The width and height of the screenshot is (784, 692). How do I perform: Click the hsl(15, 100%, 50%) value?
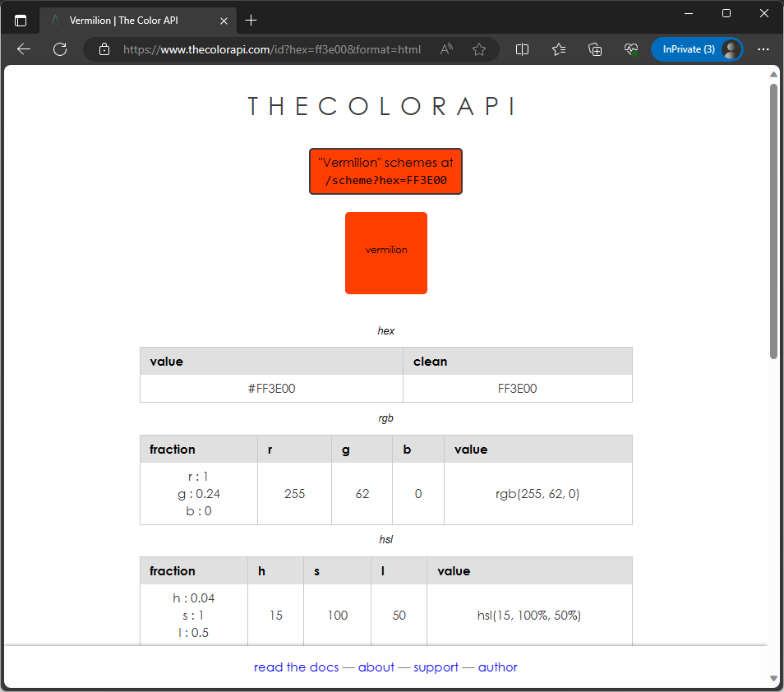coord(529,616)
